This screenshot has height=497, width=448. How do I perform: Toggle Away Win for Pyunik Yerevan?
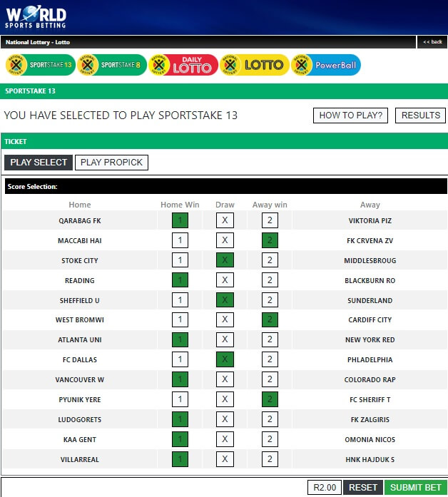click(x=270, y=400)
